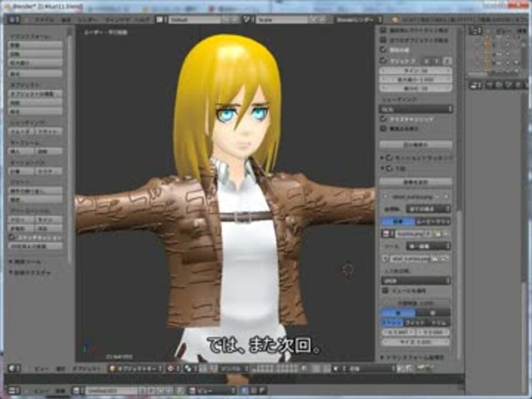The width and height of the screenshot is (532, 399).
Task: Open the 3D View editor type selector icon
Action: pos(14,369)
